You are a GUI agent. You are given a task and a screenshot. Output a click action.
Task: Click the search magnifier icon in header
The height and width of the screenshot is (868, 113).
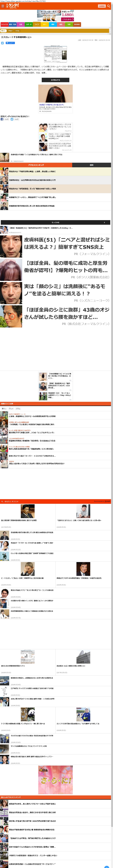tap(109, 6)
